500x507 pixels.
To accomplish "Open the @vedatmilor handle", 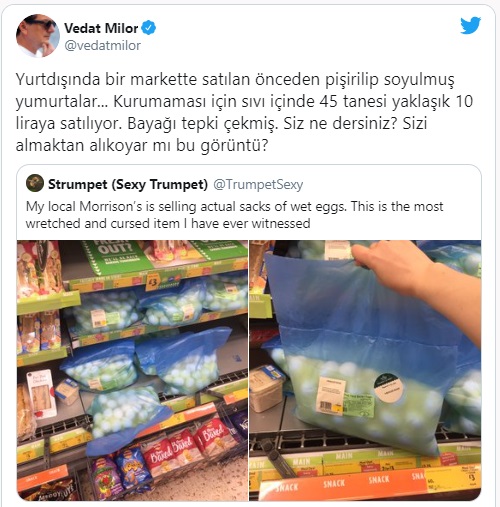I will click(x=102, y=45).
